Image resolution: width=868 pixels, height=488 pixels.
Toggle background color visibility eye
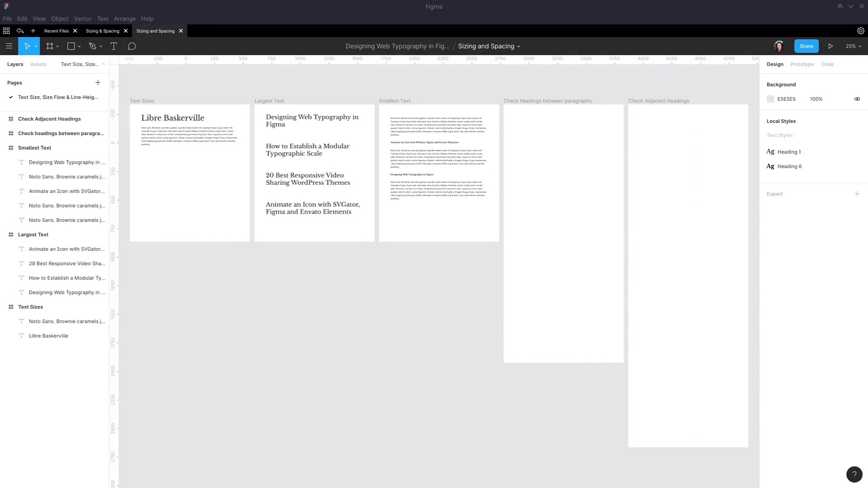click(x=857, y=99)
